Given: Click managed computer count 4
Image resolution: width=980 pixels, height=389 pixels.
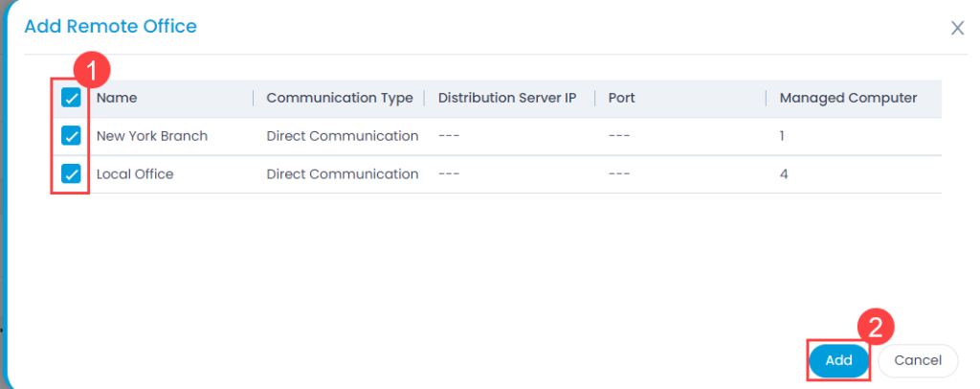Looking at the screenshot, I should point(784,173).
